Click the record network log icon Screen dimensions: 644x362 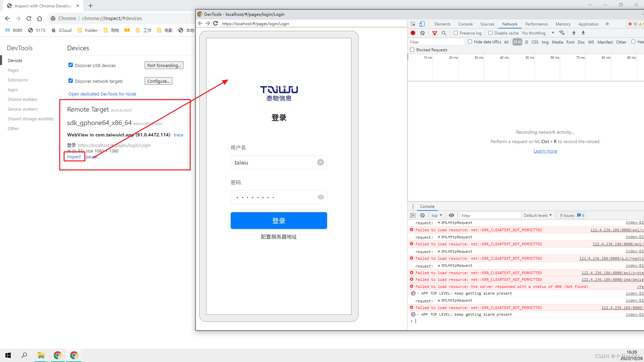(x=413, y=33)
